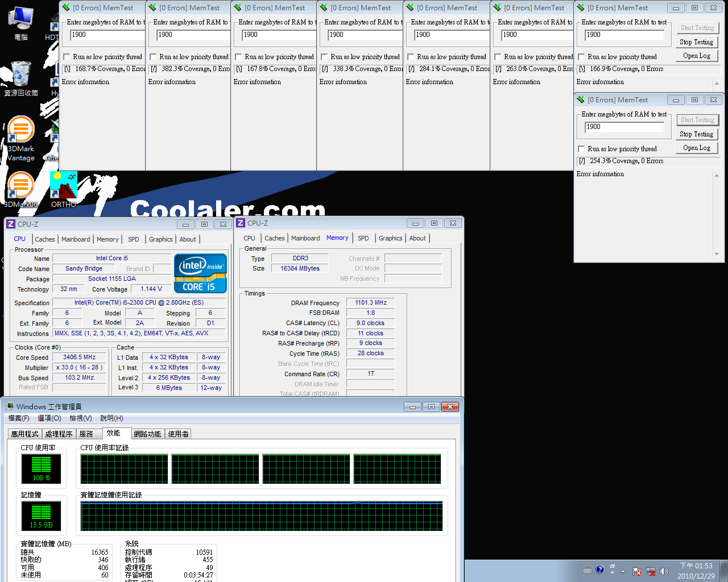Toggle low priority thread in MemTest 338.3% window
The height and width of the screenshot is (582, 728).
click(324, 57)
